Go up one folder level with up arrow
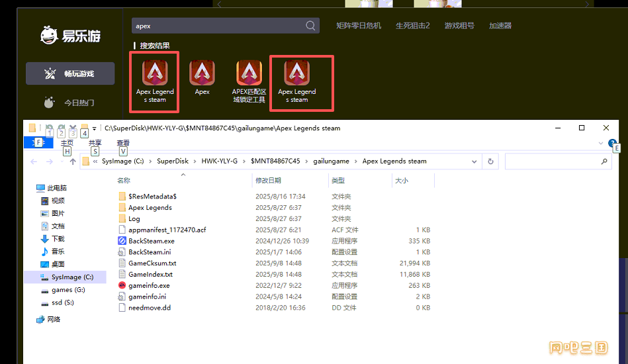The width and height of the screenshot is (628, 364). coord(72,161)
